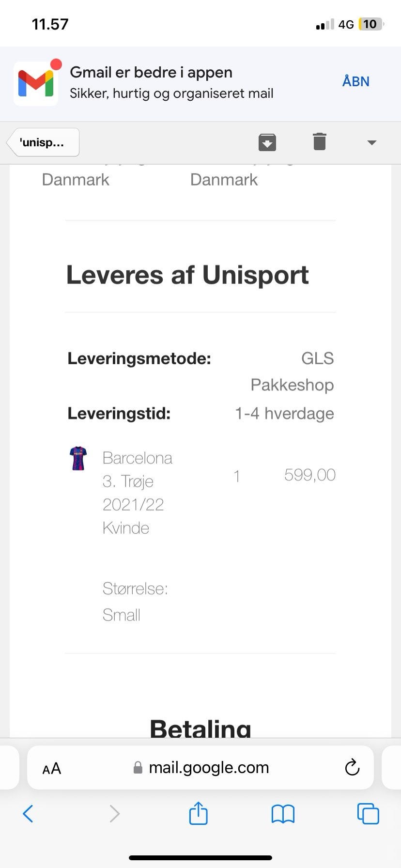The width and height of the screenshot is (401, 868).
Task: Tap the Barcelona 3. Trøje product name
Action: [137, 492]
